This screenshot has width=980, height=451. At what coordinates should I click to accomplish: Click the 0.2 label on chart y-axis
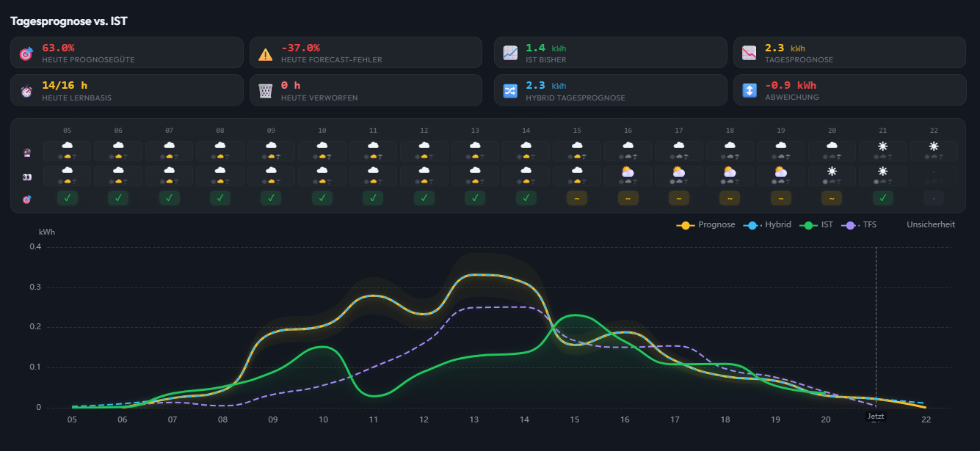coord(36,327)
